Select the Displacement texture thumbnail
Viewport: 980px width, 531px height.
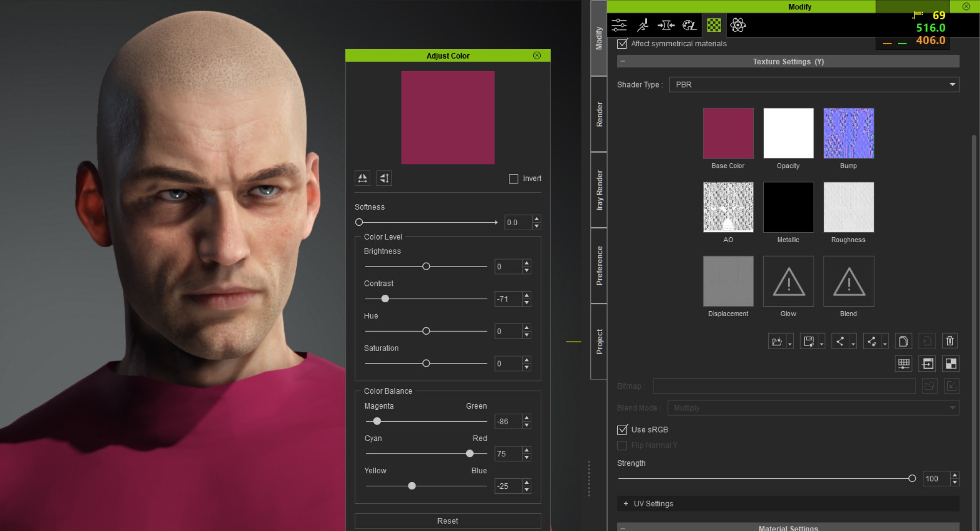728,281
